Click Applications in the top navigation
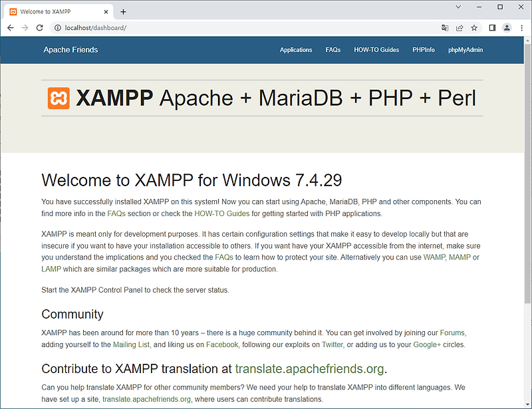The width and height of the screenshot is (532, 409). coord(296,49)
